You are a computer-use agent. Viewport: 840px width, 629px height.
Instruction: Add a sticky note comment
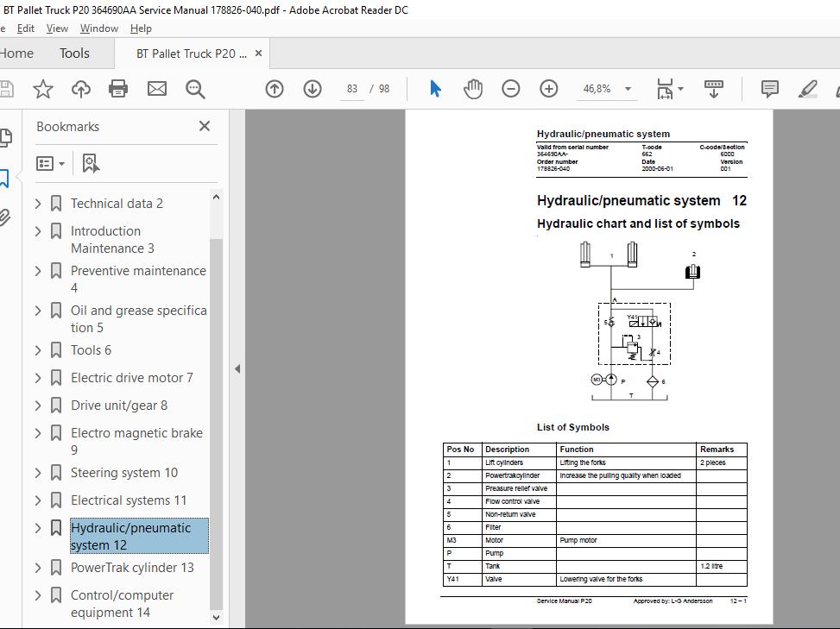click(770, 89)
